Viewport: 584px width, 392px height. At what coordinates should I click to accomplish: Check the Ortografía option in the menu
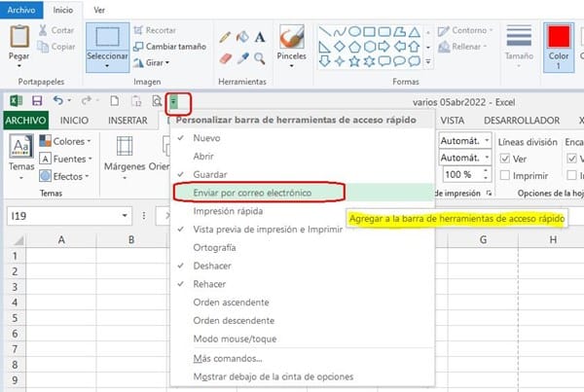click(x=302, y=248)
